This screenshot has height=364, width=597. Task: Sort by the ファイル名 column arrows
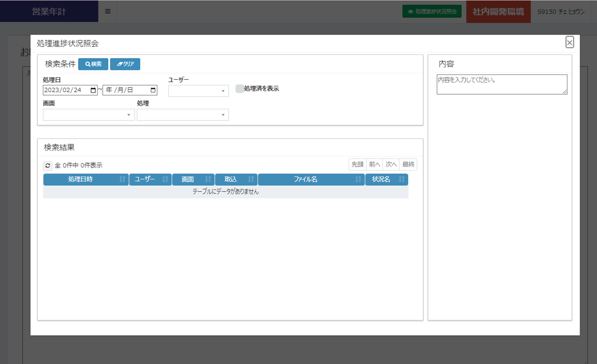pos(358,179)
